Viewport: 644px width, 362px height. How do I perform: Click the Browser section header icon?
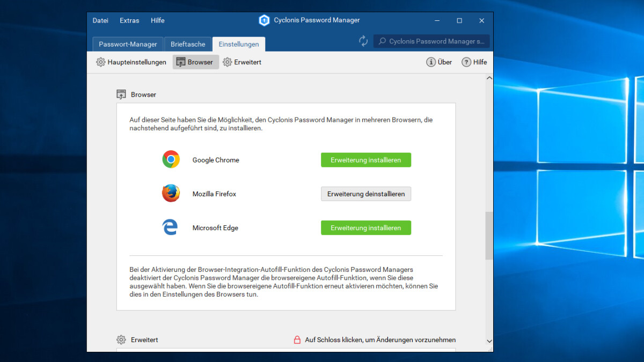(x=121, y=94)
